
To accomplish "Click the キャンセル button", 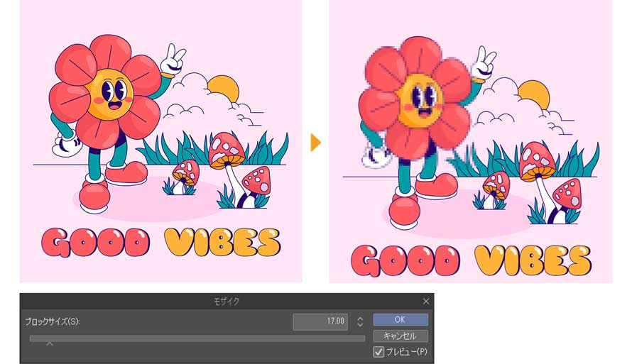I will point(401,336).
